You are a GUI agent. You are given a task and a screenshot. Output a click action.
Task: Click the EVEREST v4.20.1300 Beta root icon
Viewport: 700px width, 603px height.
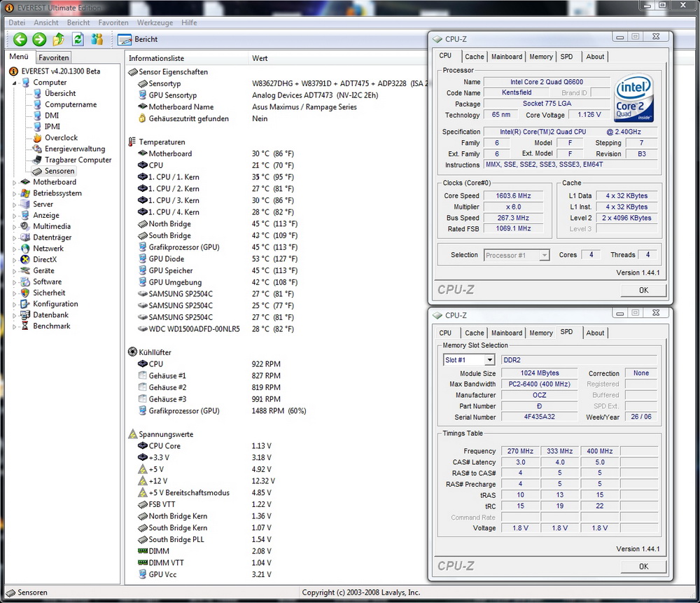pos(14,71)
